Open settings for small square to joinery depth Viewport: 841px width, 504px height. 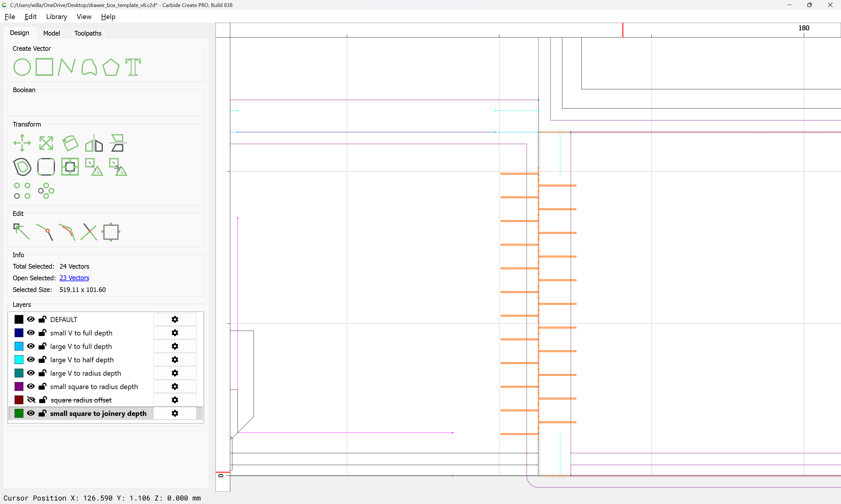(x=175, y=413)
